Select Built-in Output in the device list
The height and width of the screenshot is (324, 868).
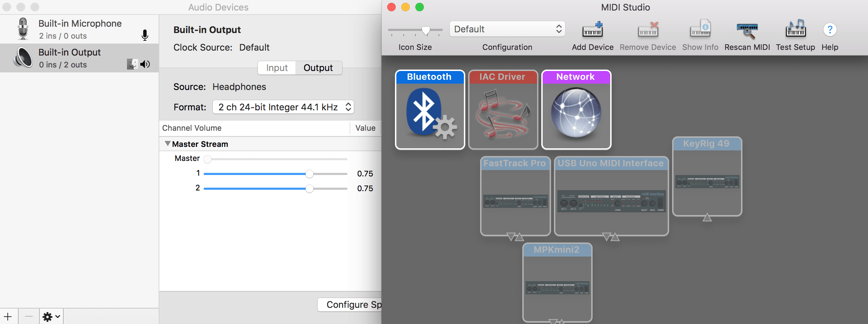tap(79, 58)
